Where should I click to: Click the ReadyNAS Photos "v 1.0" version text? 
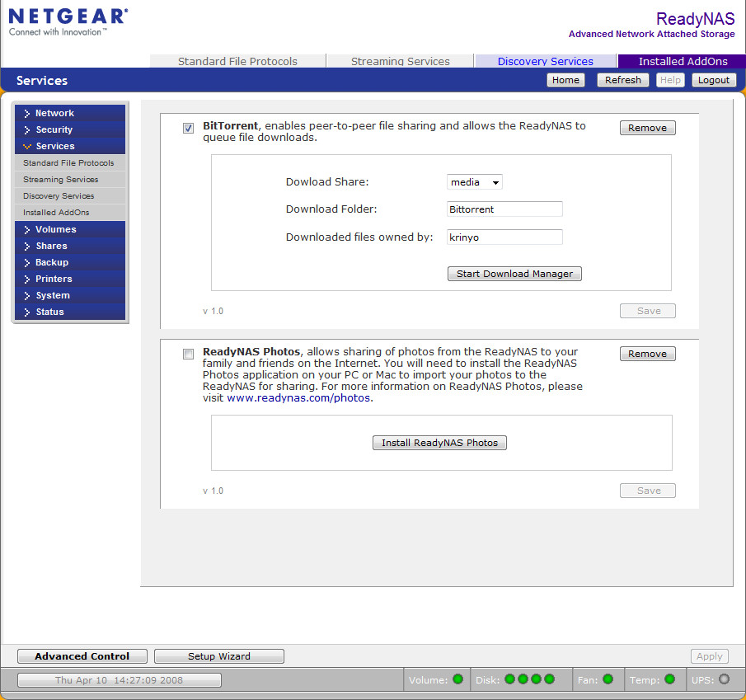pos(213,491)
